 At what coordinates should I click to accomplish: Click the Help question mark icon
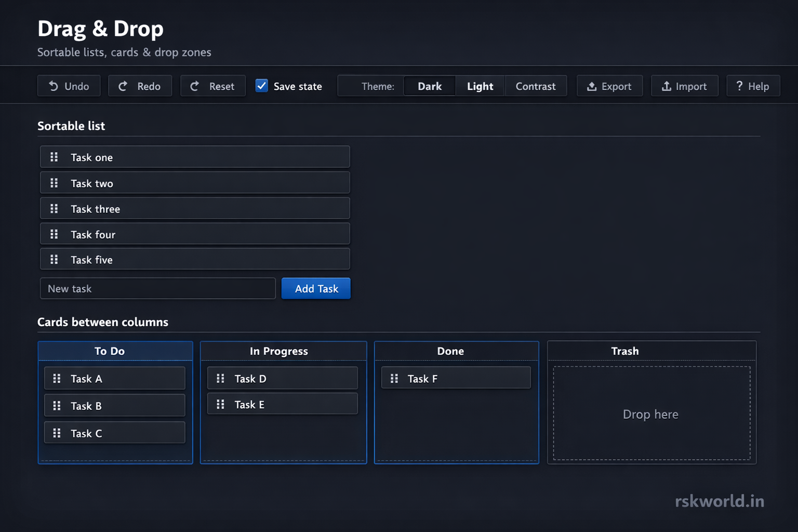click(x=739, y=86)
